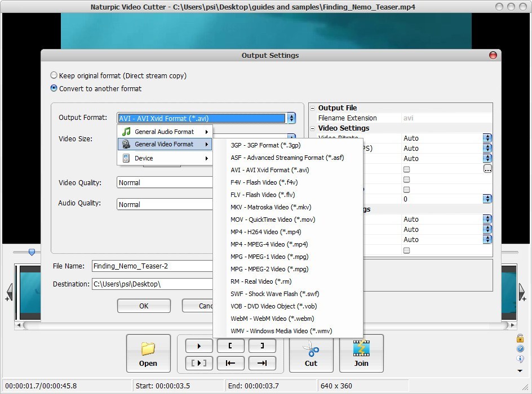532x394 pixels.
Task: Click the music note General Audio Format icon
Action: point(126,132)
